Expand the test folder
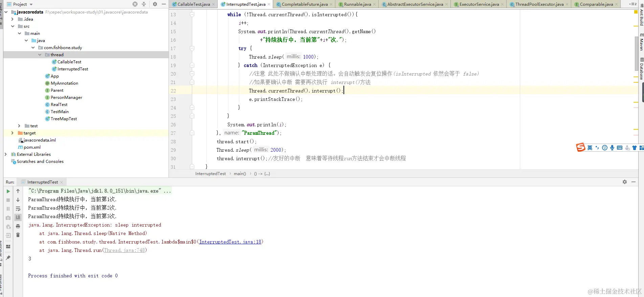The width and height of the screenshot is (644, 297). [x=19, y=126]
